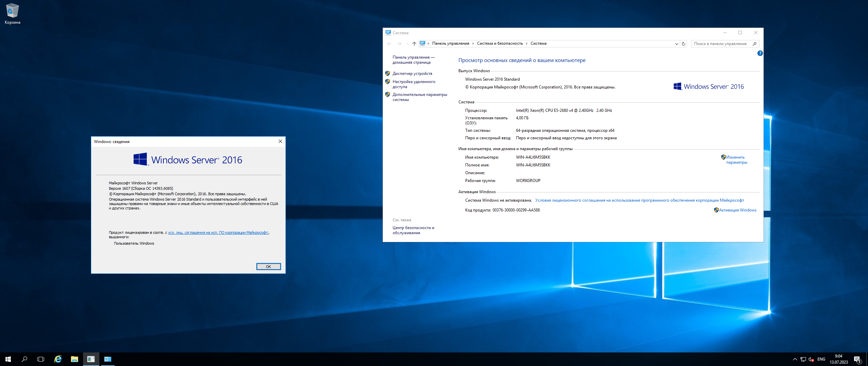Image resolution: width=868 pixels, height=366 pixels.
Task: Open license terms link Условия лицензионного соглашения
Action: [639, 200]
